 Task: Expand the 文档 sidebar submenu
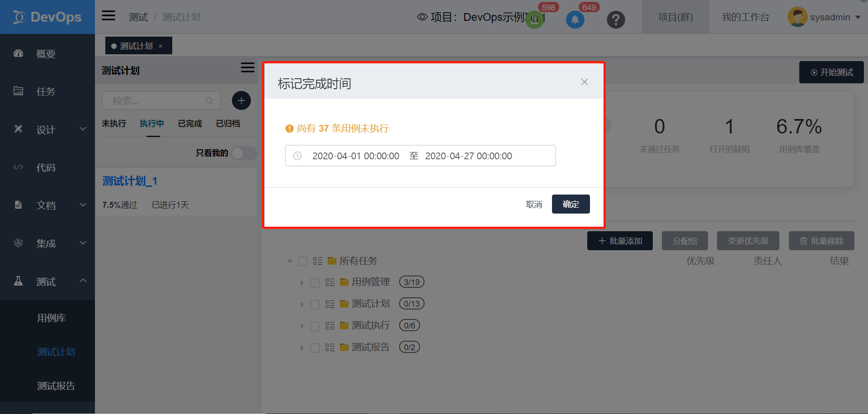tap(83, 205)
